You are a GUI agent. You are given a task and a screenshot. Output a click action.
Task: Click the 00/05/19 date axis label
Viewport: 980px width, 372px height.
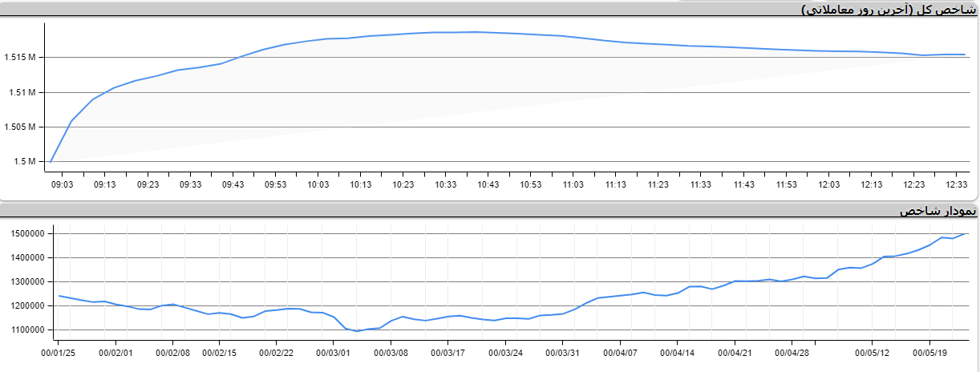pyautogui.click(x=929, y=352)
